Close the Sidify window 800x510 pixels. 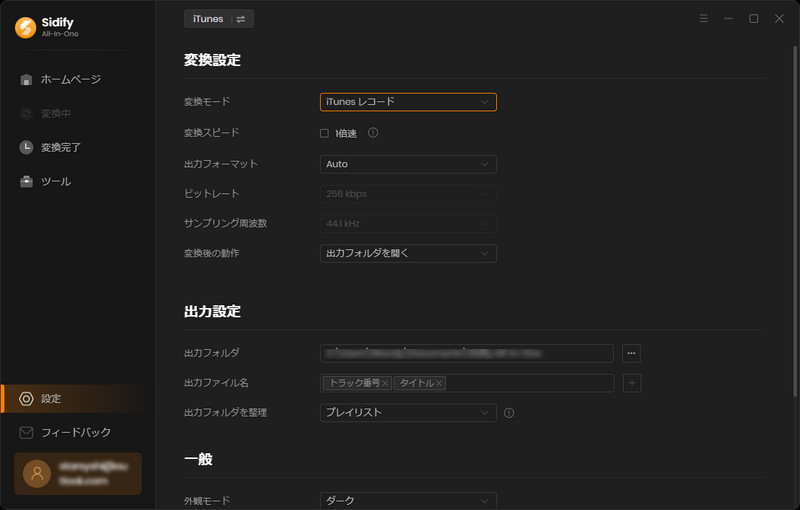point(779,18)
